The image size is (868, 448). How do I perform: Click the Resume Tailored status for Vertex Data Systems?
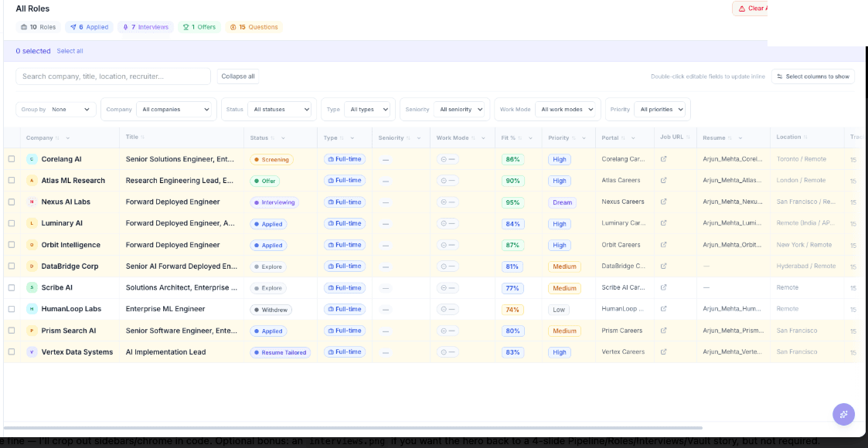click(280, 352)
